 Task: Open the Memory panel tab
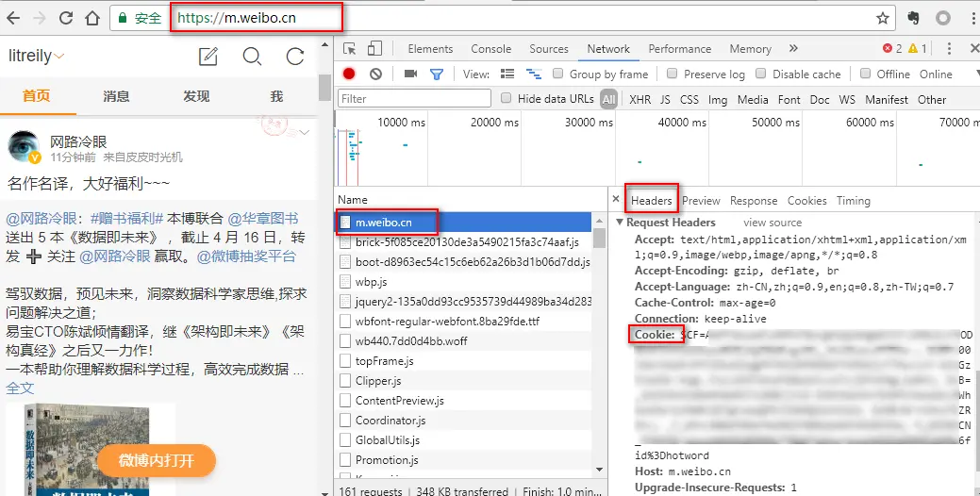pos(750,49)
